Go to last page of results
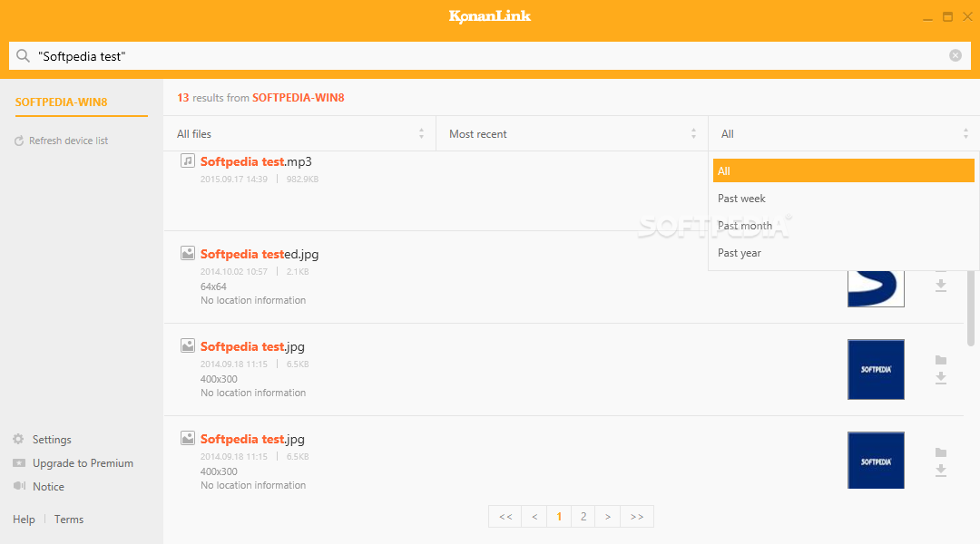The width and height of the screenshot is (980, 544). (x=637, y=517)
